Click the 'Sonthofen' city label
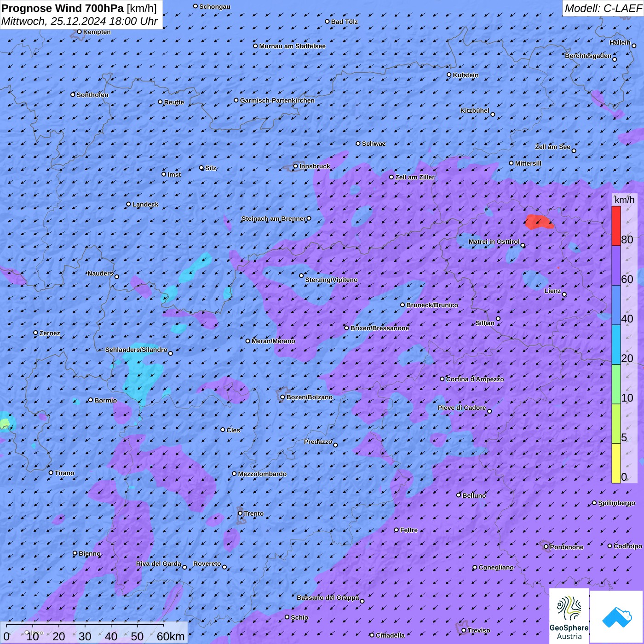644x644 pixels. [x=92, y=95]
